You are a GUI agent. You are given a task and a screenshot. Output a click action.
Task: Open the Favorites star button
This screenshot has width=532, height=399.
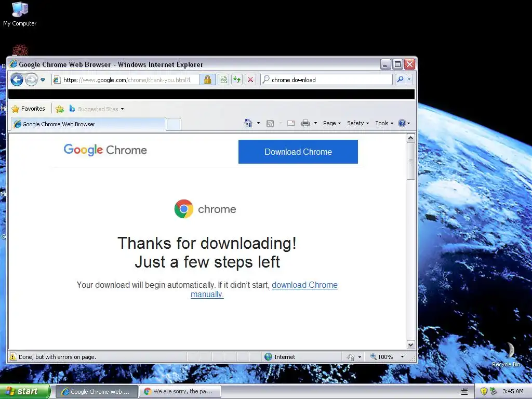28,109
